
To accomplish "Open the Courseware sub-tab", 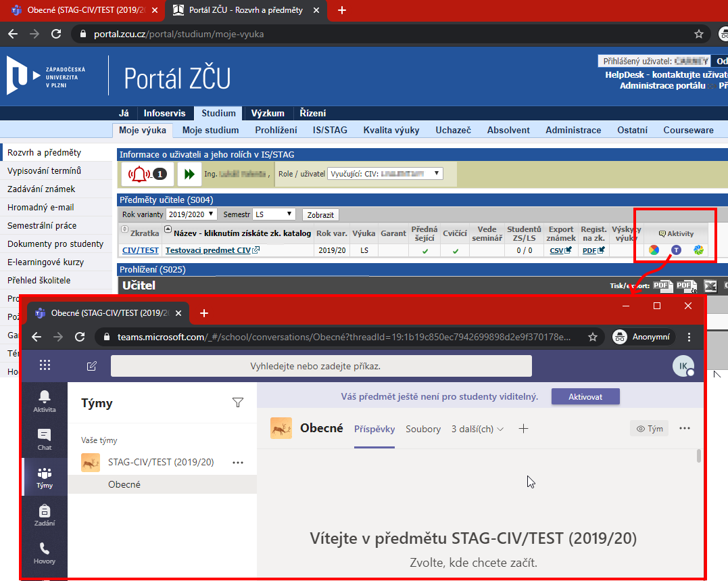I will (688, 130).
